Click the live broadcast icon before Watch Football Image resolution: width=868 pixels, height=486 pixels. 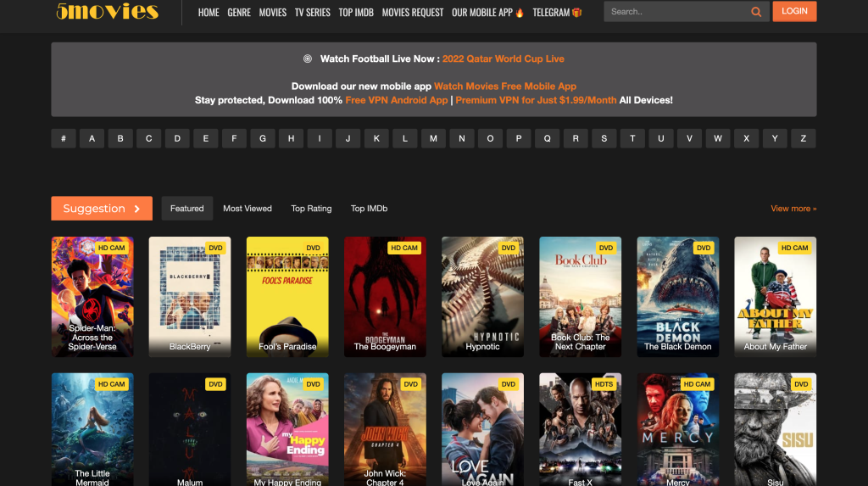coord(308,59)
